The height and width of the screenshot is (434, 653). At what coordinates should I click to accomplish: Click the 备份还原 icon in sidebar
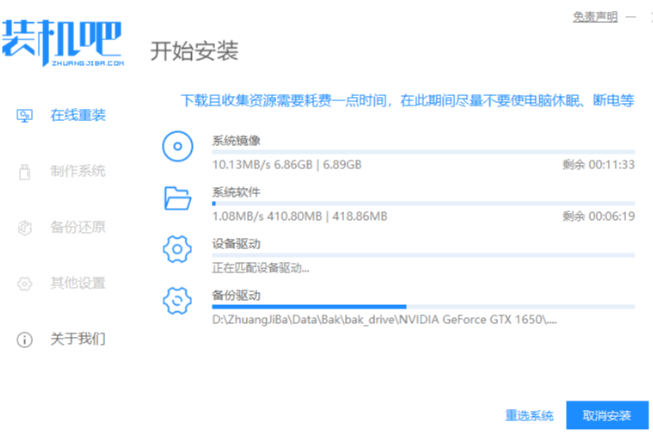pos(26,228)
